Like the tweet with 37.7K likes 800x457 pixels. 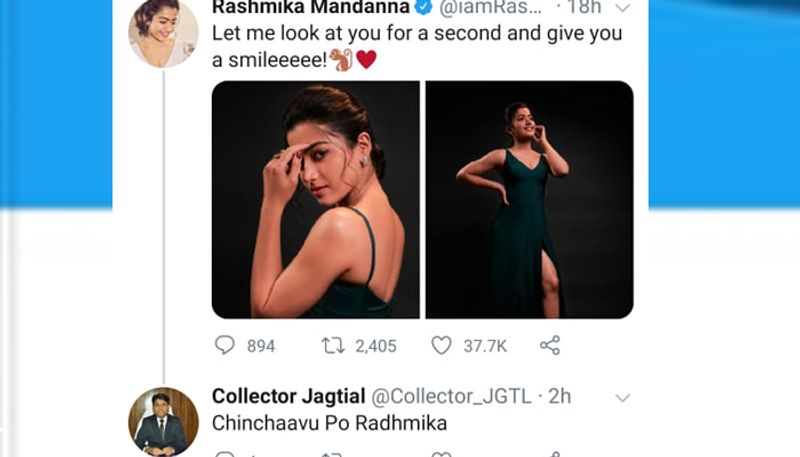[442, 346]
